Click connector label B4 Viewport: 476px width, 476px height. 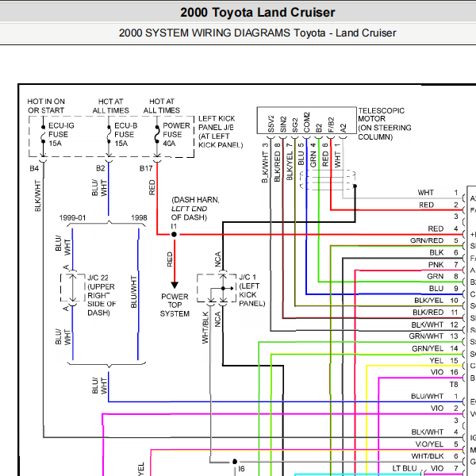34,168
